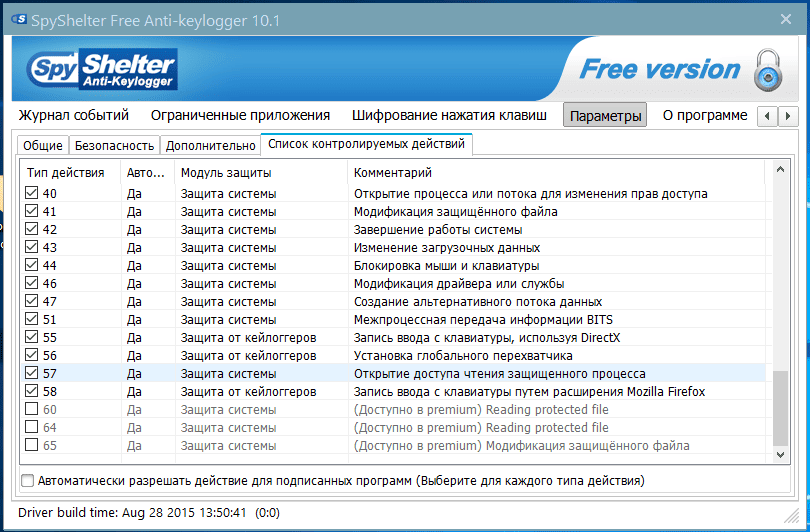The image size is (810, 532).
Task: Sort by Авто... column header
Action: 148,173
